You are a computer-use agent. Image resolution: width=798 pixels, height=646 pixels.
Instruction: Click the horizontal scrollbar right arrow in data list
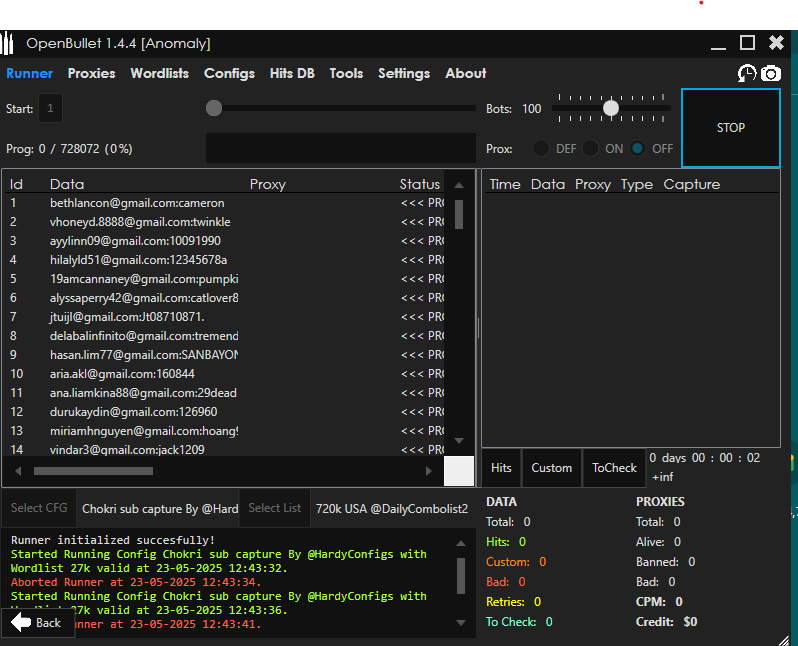[x=429, y=470]
